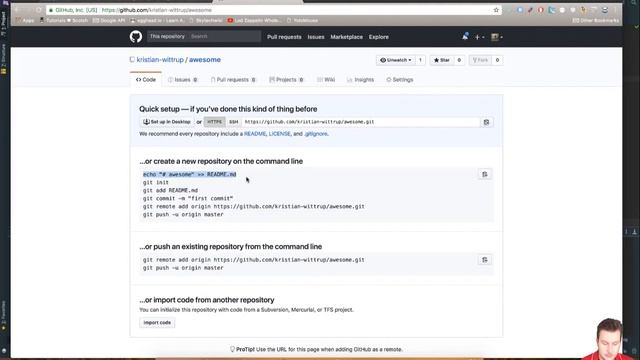Switch to the repository Pull requests tab

click(233, 80)
